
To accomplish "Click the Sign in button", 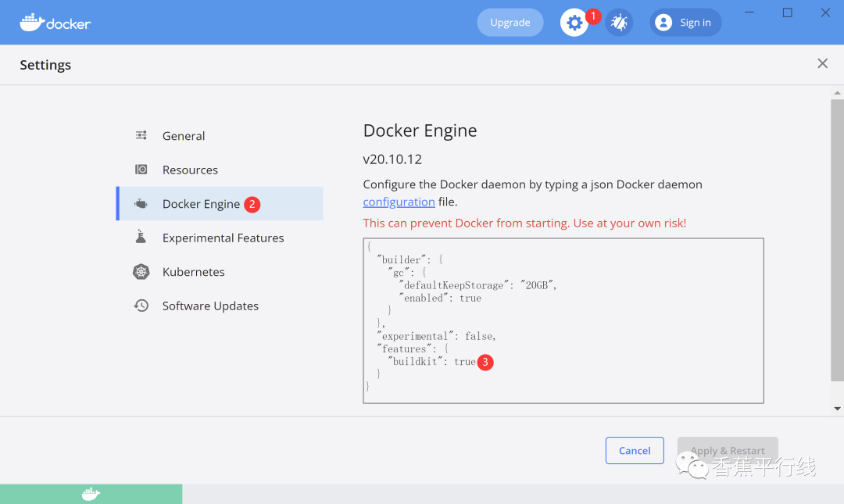I will click(x=685, y=22).
